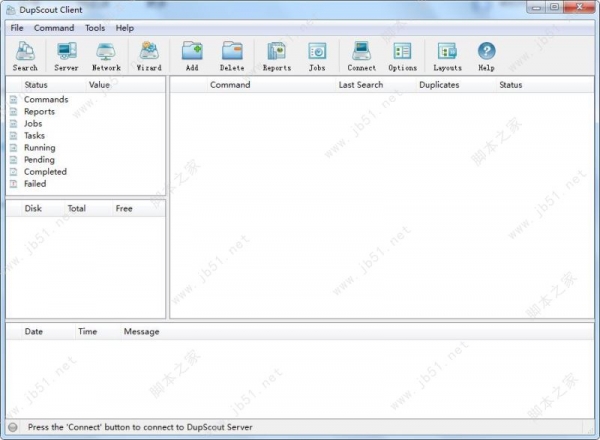Click the icon beside Completed row

[13, 172]
